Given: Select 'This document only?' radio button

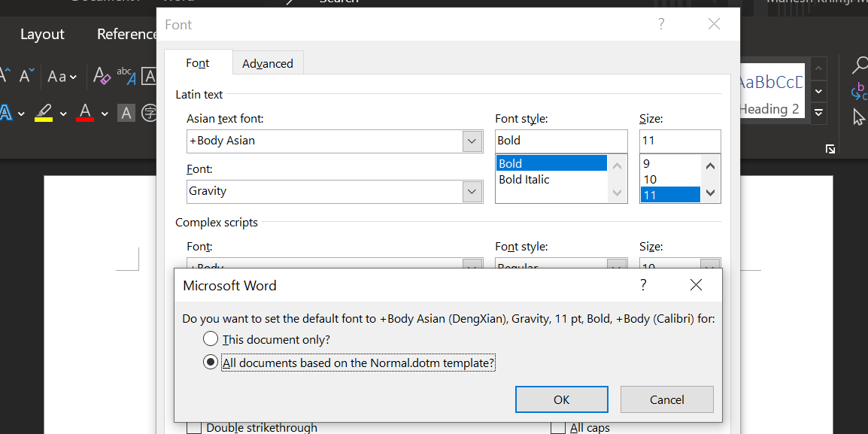Looking at the screenshot, I should [211, 339].
